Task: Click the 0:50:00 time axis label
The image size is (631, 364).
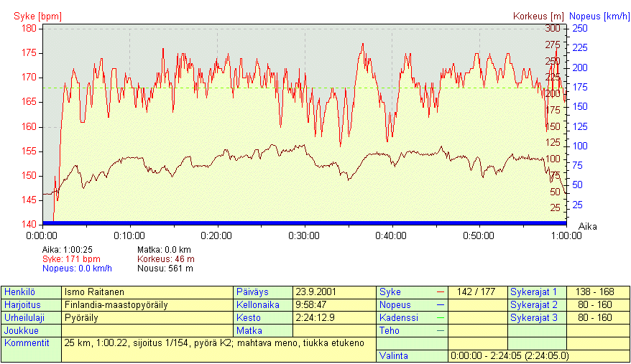Action: point(479,235)
